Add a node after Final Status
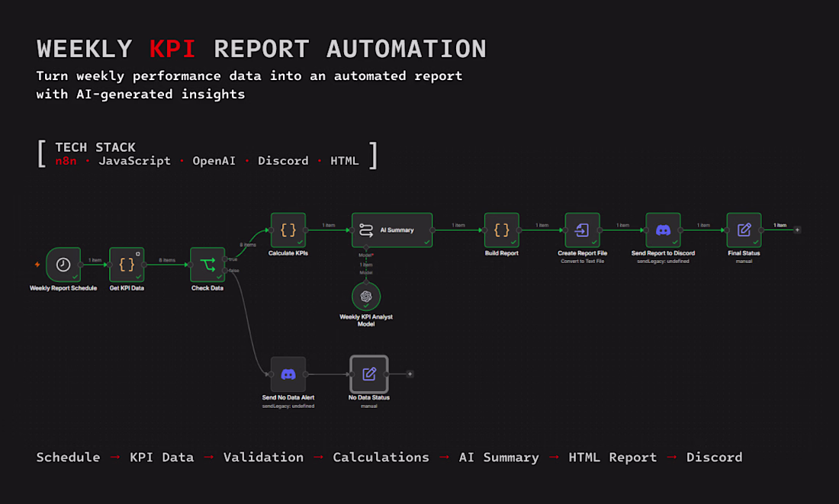This screenshot has height=504, width=839. pyautogui.click(x=797, y=230)
